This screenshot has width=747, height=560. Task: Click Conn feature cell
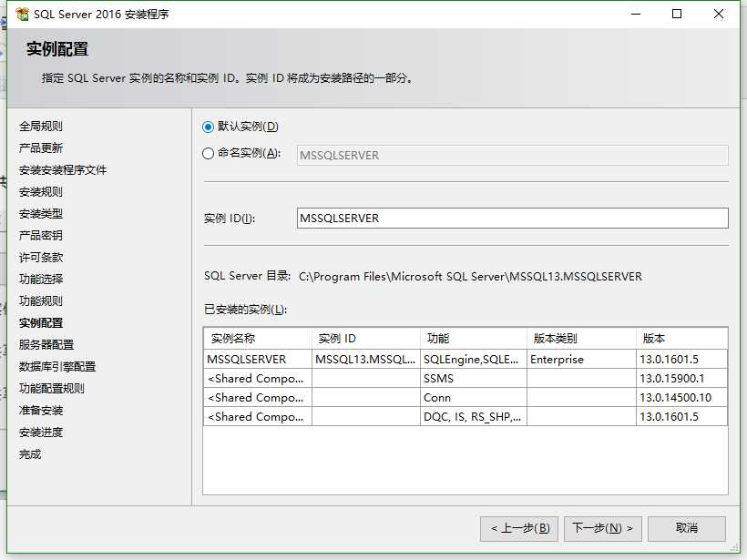(x=474, y=398)
